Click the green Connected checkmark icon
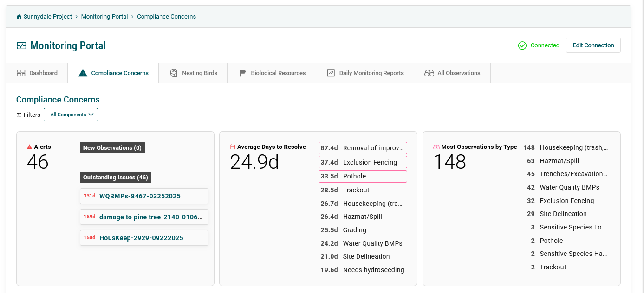The height and width of the screenshot is (293, 644). tap(522, 45)
